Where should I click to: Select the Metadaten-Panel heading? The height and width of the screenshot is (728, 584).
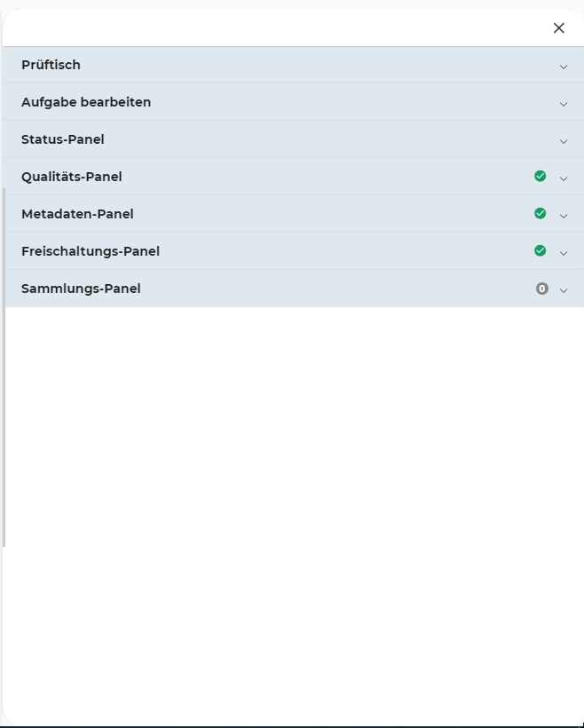[77, 214]
